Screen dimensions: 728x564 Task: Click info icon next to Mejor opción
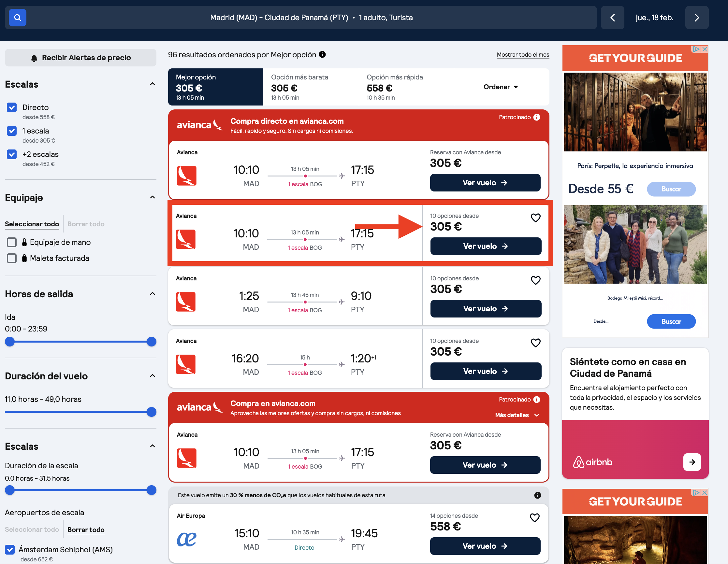322,54
